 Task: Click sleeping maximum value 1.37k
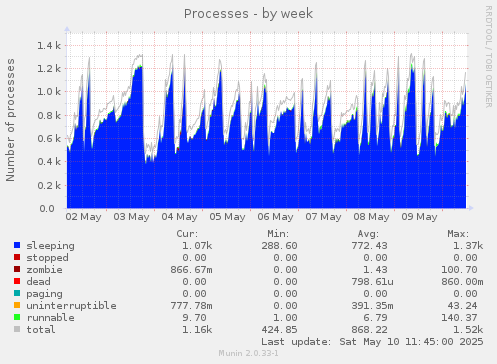click(468, 246)
